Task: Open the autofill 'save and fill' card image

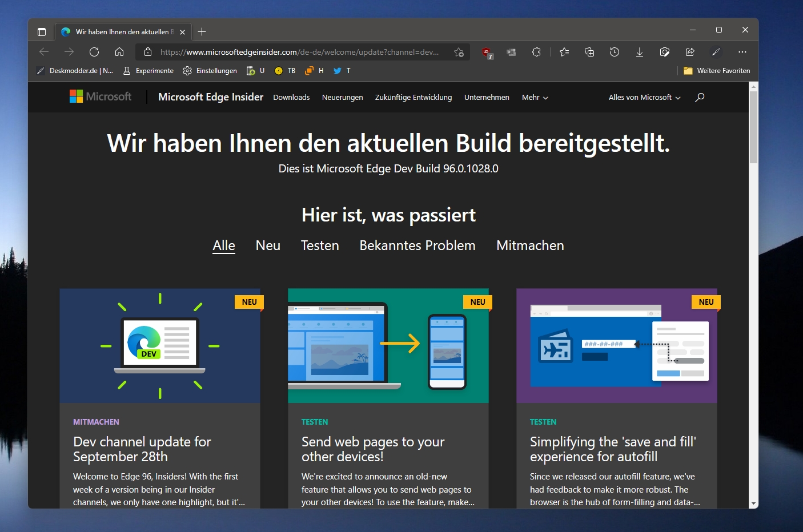Action: [x=617, y=345]
